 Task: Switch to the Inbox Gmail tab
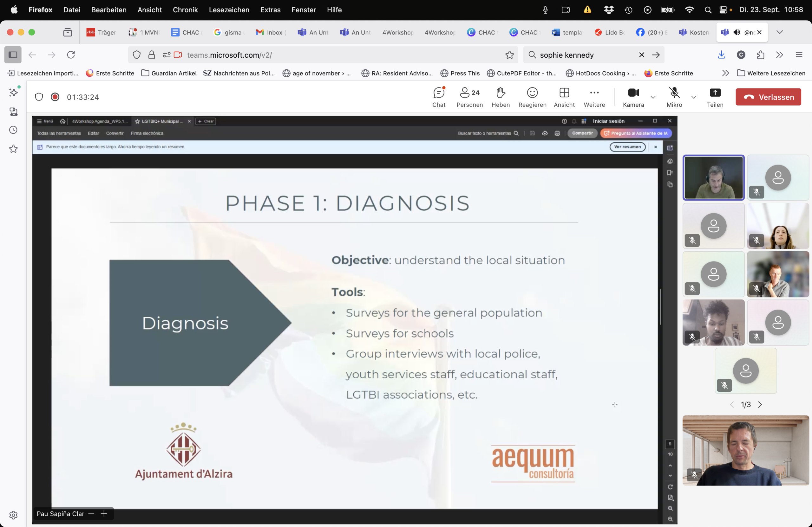pyautogui.click(x=270, y=32)
